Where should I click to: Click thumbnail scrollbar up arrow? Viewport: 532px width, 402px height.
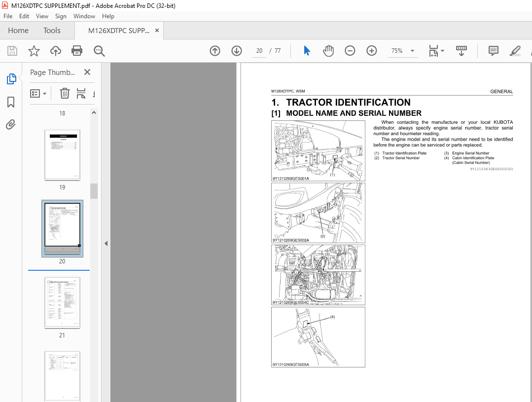94,112
